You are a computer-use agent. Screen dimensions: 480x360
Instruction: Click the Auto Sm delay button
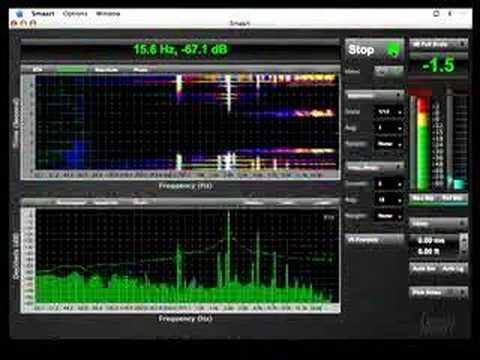click(424, 268)
